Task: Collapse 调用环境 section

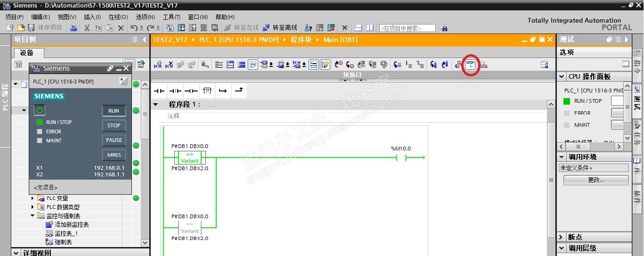Action: [x=562, y=157]
